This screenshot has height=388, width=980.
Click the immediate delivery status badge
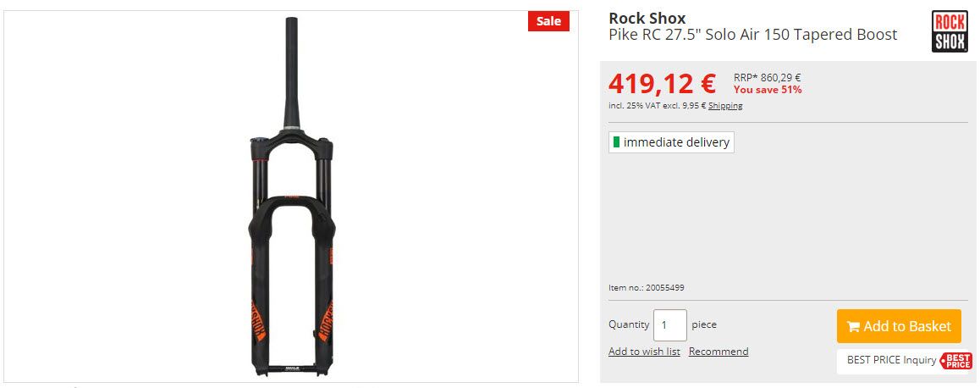(671, 142)
